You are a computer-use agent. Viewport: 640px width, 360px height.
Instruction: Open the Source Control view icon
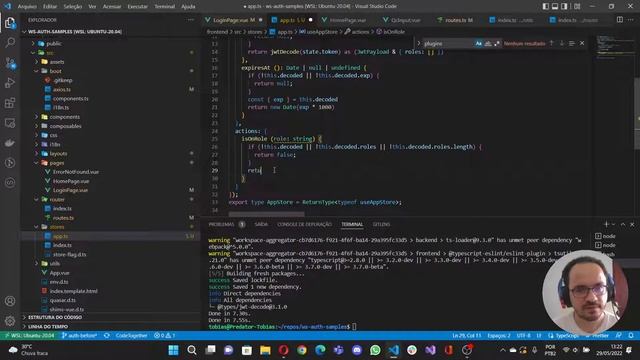pyautogui.click(x=10, y=63)
